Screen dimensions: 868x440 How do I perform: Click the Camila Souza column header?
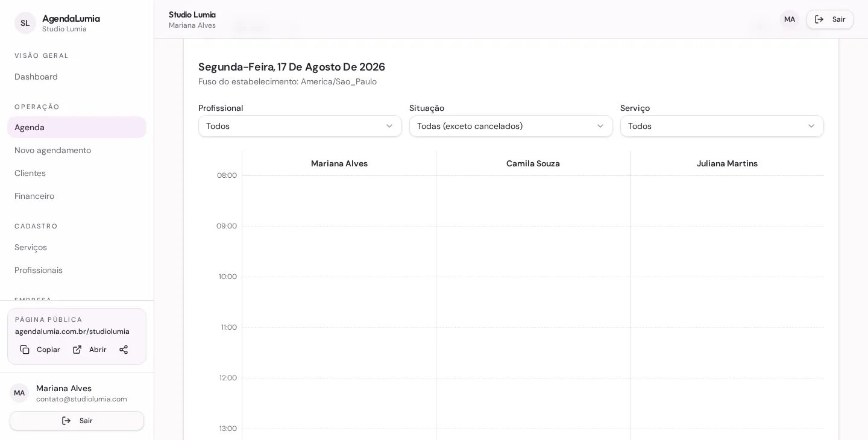click(533, 163)
